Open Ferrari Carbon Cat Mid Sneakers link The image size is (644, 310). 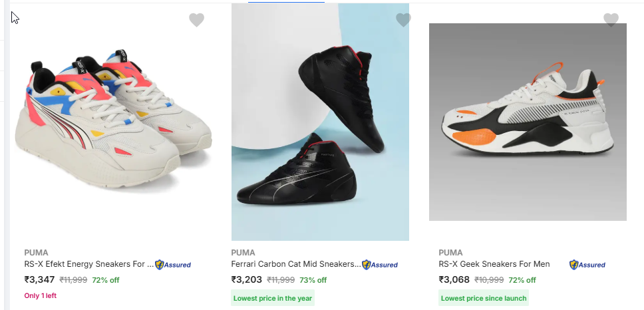pos(295,264)
